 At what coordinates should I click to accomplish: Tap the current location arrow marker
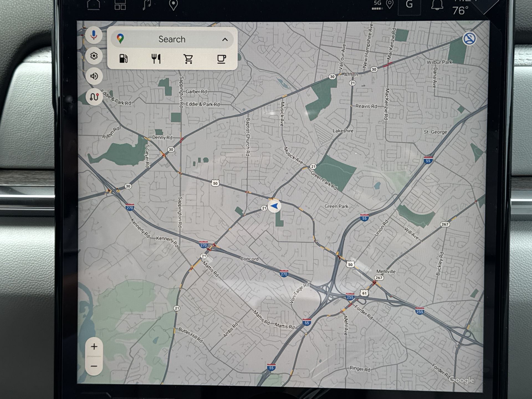point(274,206)
